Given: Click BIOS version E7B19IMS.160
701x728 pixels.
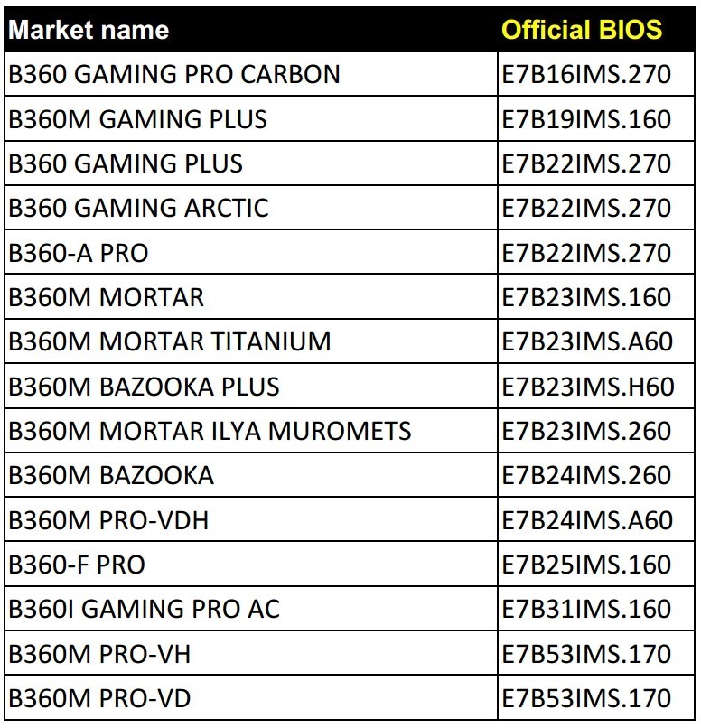Looking at the screenshot, I should tap(586, 119).
